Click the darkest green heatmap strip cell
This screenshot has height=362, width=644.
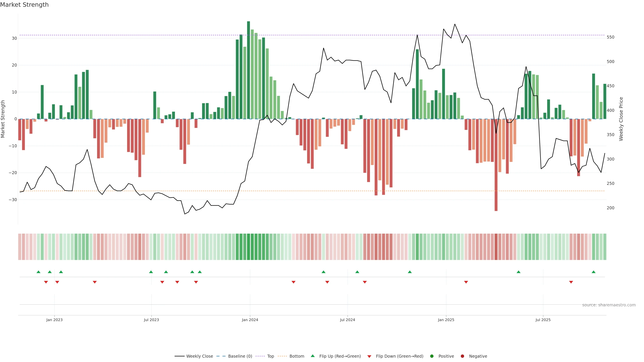[x=248, y=247]
